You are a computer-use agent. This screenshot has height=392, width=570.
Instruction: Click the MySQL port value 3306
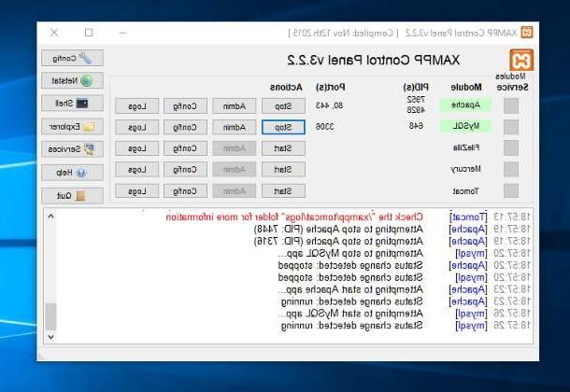324,126
